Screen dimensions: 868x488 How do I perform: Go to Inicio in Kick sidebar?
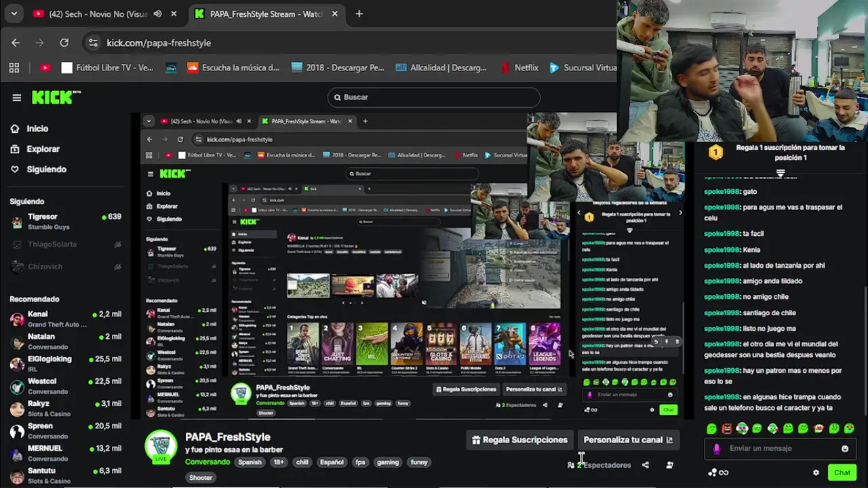pyautogui.click(x=29, y=128)
